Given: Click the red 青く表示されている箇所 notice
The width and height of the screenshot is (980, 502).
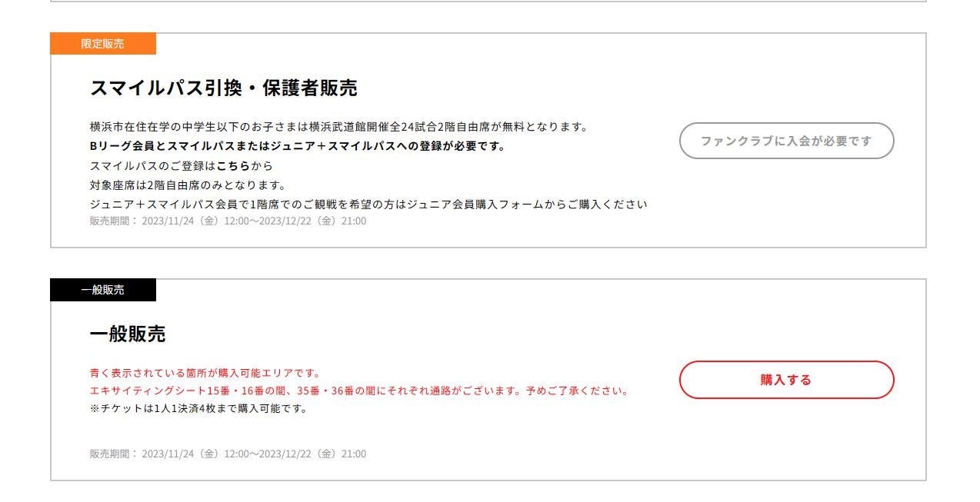Looking at the screenshot, I should (205, 373).
